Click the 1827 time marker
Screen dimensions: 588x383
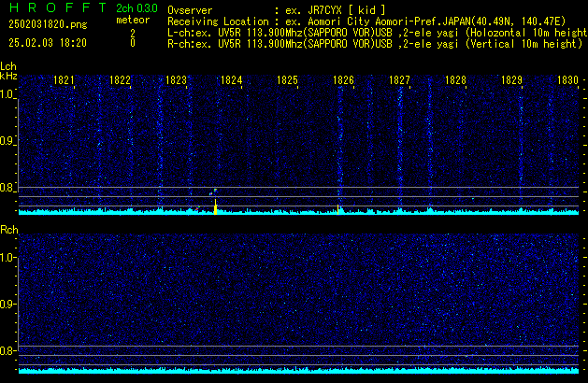399,80
